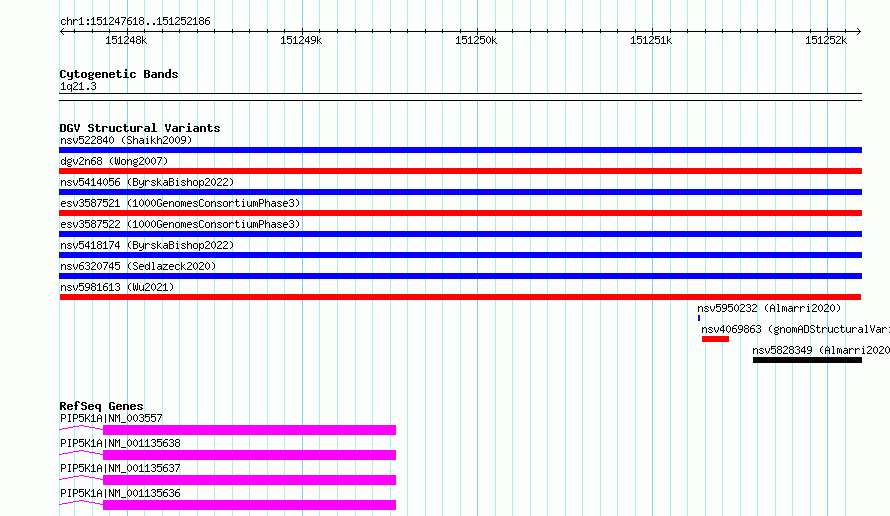Click the thin intron line of NM_003557

pos(81,428)
